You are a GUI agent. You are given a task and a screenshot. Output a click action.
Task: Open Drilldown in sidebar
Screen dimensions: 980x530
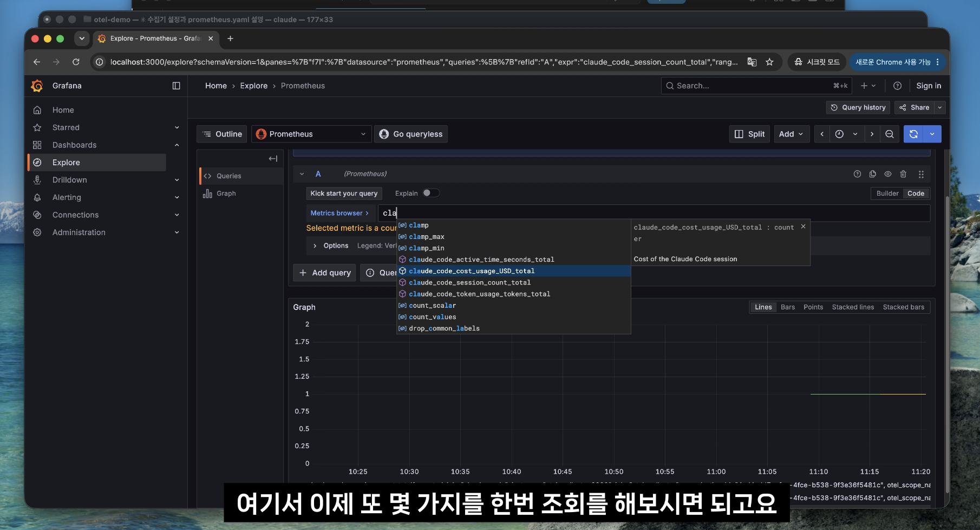point(69,180)
